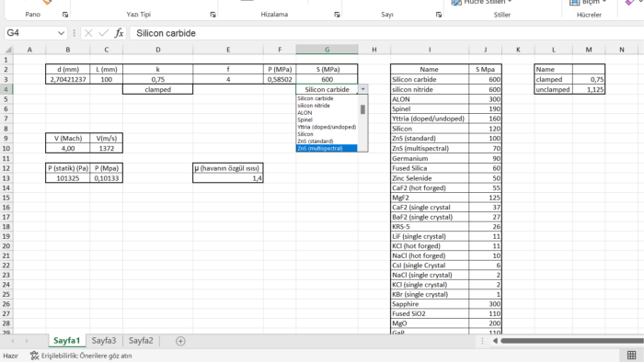644x362 pixels.
Task: Select Germanium in Name table
Action: pyautogui.click(x=430, y=158)
